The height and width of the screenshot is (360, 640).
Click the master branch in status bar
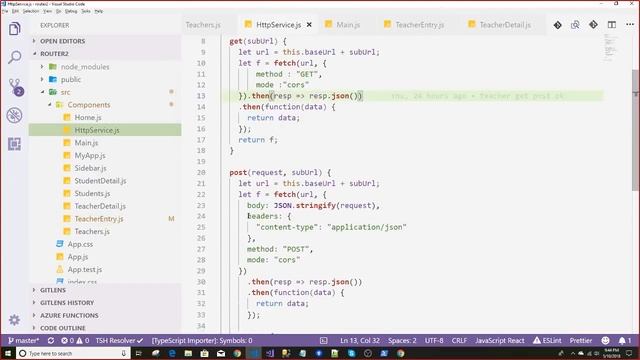pyautogui.click(x=24, y=340)
